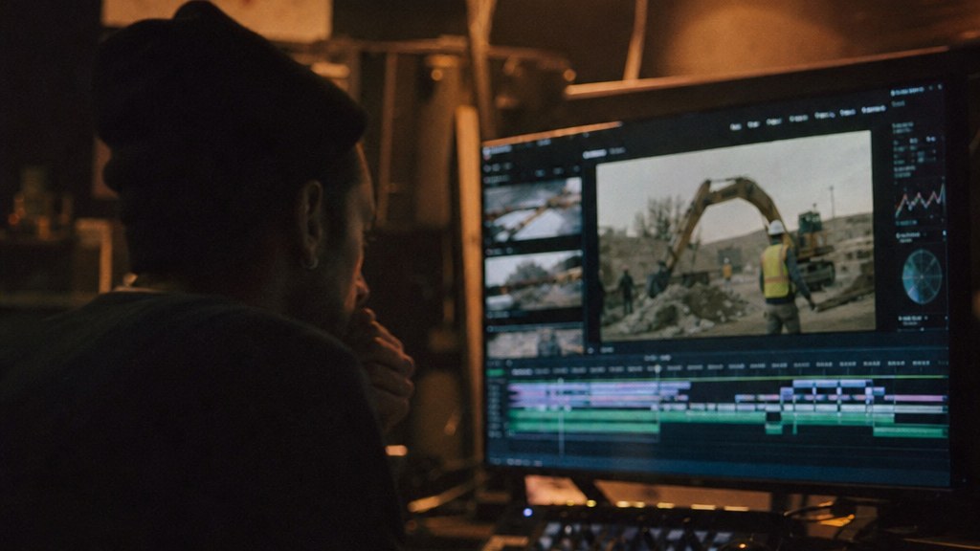Select the upper long green audio clip
The image size is (980, 551).
tap(636, 415)
